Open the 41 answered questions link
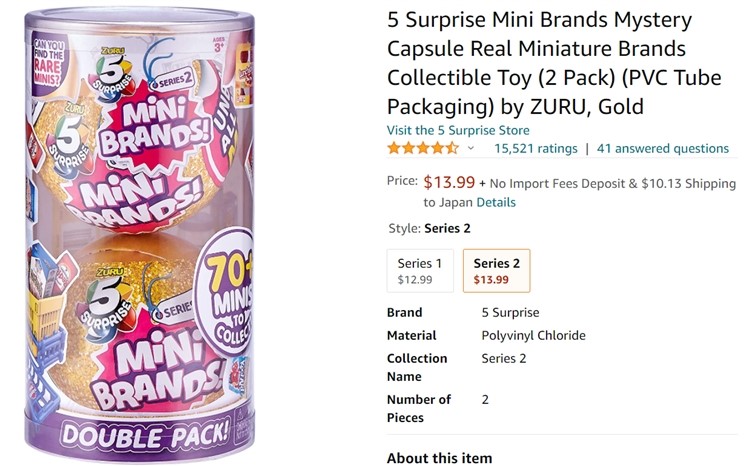 pos(662,148)
